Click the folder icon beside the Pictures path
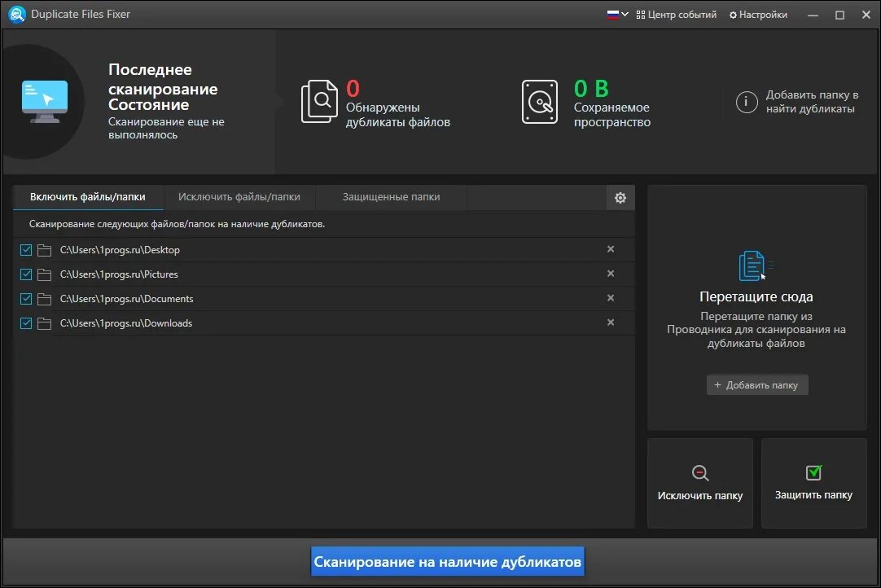 pyautogui.click(x=45, y=274)
